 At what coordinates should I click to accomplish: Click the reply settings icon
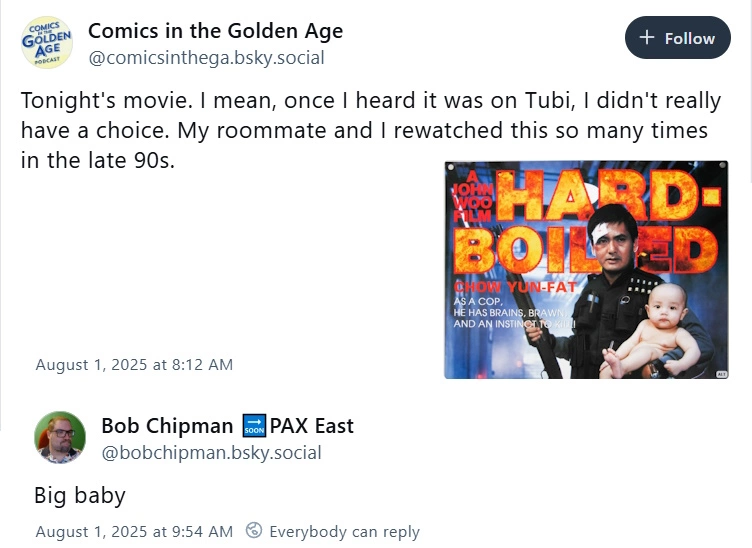[254, 530]
